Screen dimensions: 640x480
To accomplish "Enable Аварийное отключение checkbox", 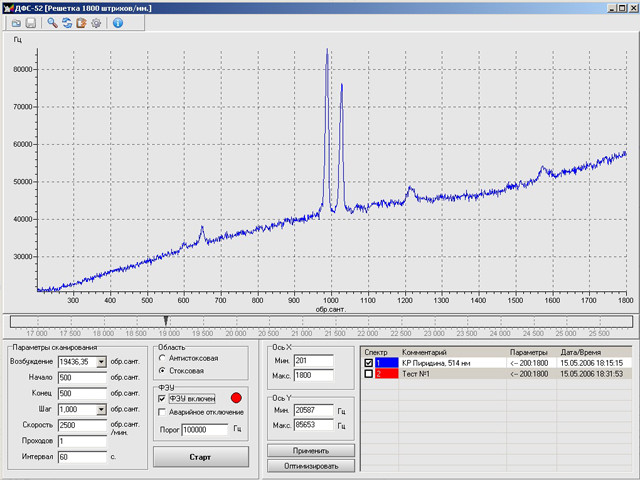I will 163,412.
